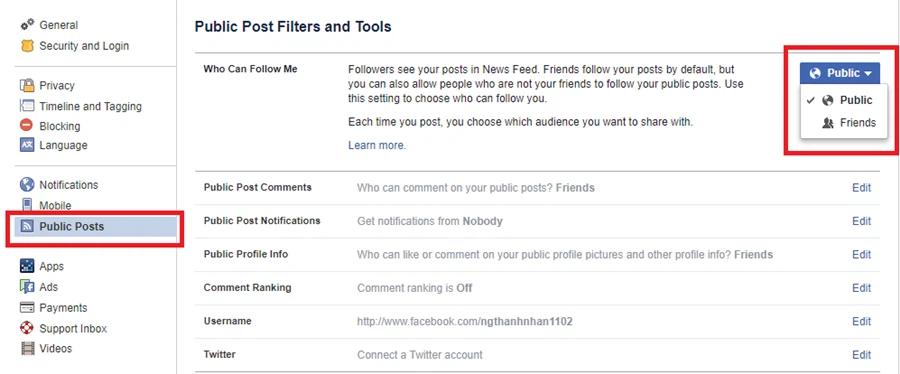This screenshot has width=900, height=374.
Task: Expand the Public audience dropdown button
Action: (840, 73)
